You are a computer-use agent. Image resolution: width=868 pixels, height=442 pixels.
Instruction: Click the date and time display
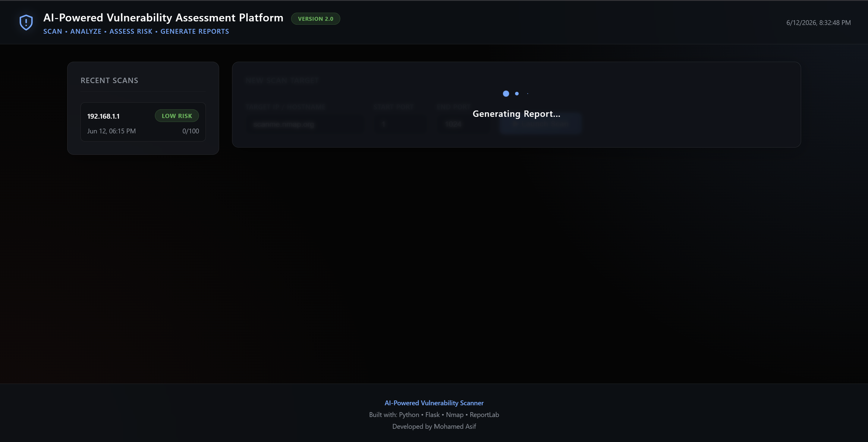(x=819, y=23)
